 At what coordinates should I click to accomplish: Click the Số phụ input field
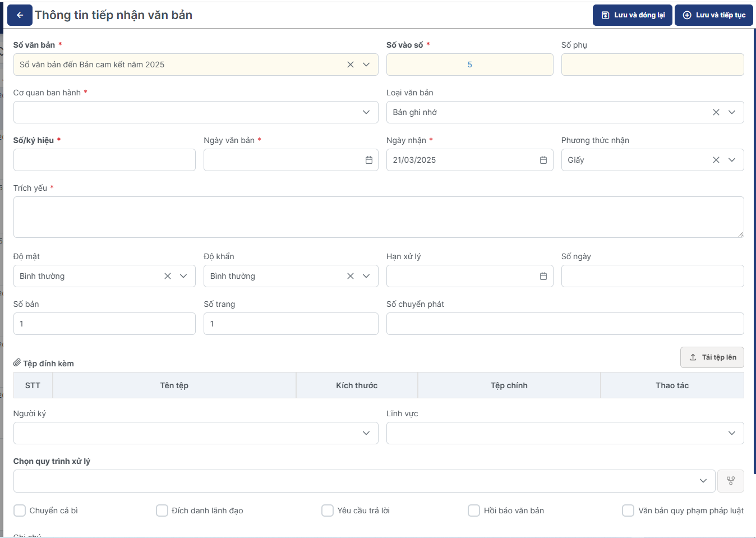coord(653,65)
